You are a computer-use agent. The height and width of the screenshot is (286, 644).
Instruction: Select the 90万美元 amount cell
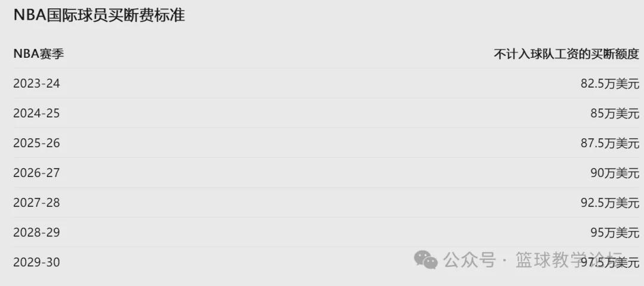point(615,173)
